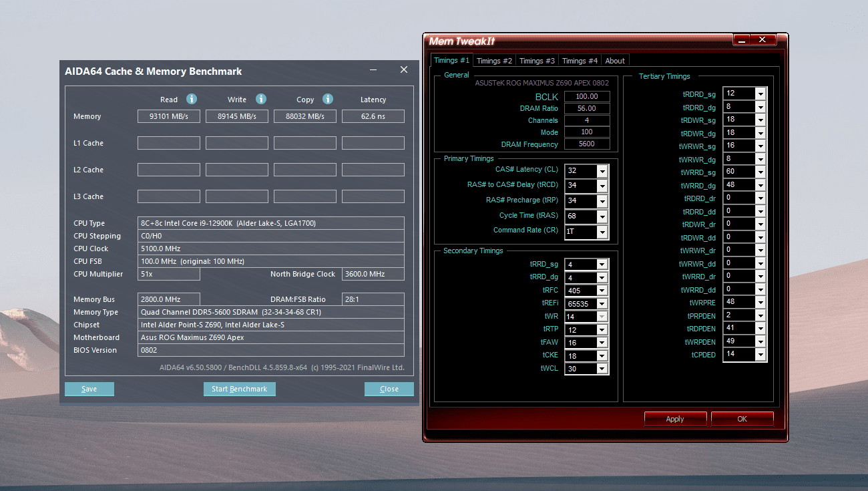The height and width of the screenshot is (491, 868).
Task: Expand the tREFi dropdown
Action: (x=602, y=304)
